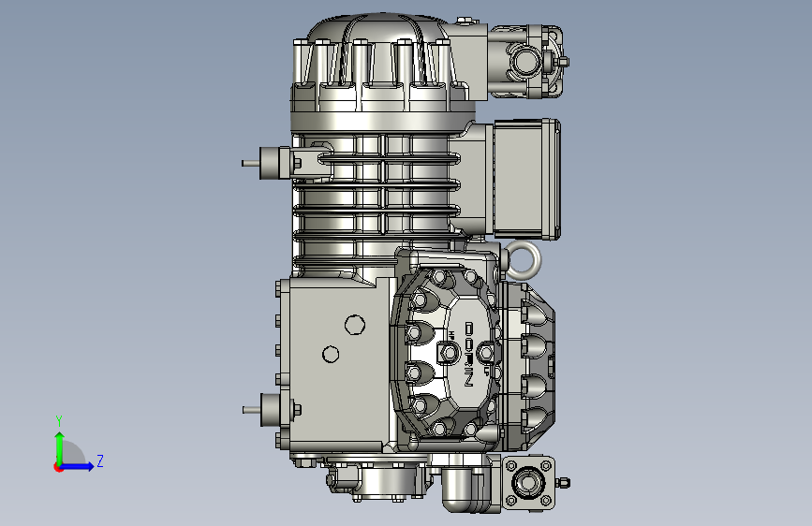Viewport: 812px width, 526px height.
Task: Click the gray YZ plane arc of triad
Action: [74, 454]
